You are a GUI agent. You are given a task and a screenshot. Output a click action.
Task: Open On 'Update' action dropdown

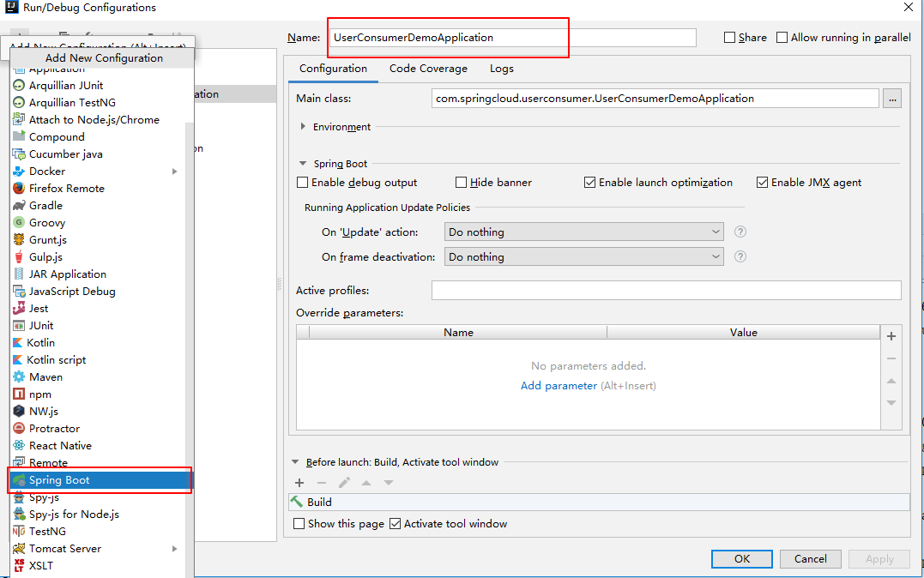click(583, 232)
